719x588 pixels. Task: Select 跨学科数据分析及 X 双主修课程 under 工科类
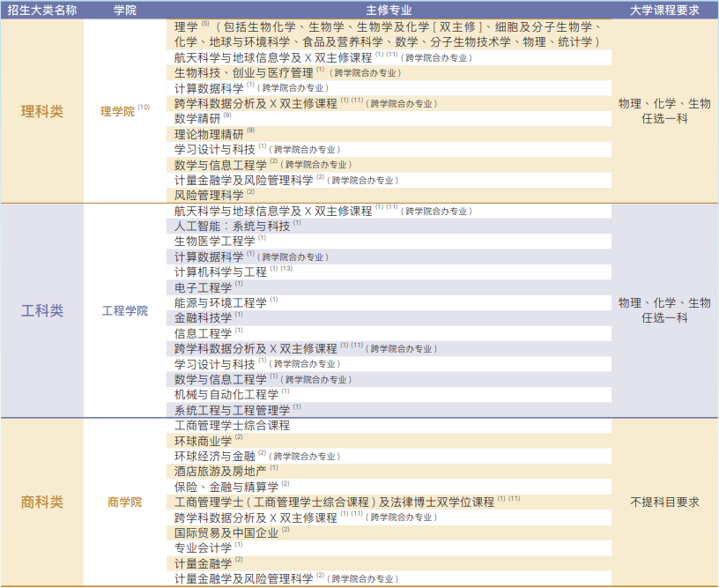[x=389, y=348]
